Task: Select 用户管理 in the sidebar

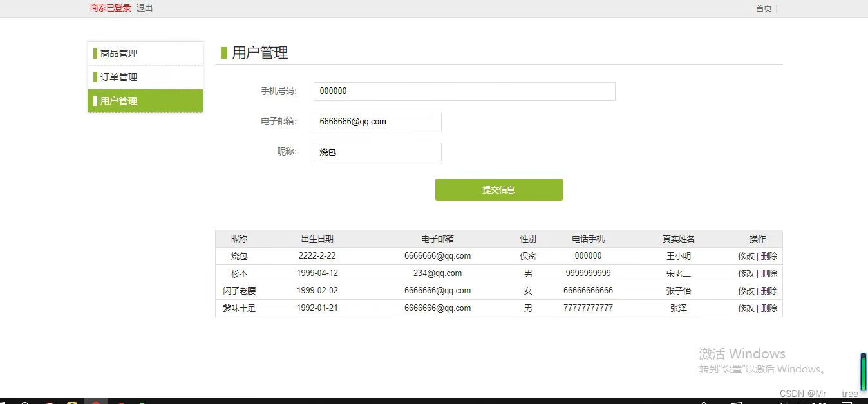Action: [x=146, y=101]
